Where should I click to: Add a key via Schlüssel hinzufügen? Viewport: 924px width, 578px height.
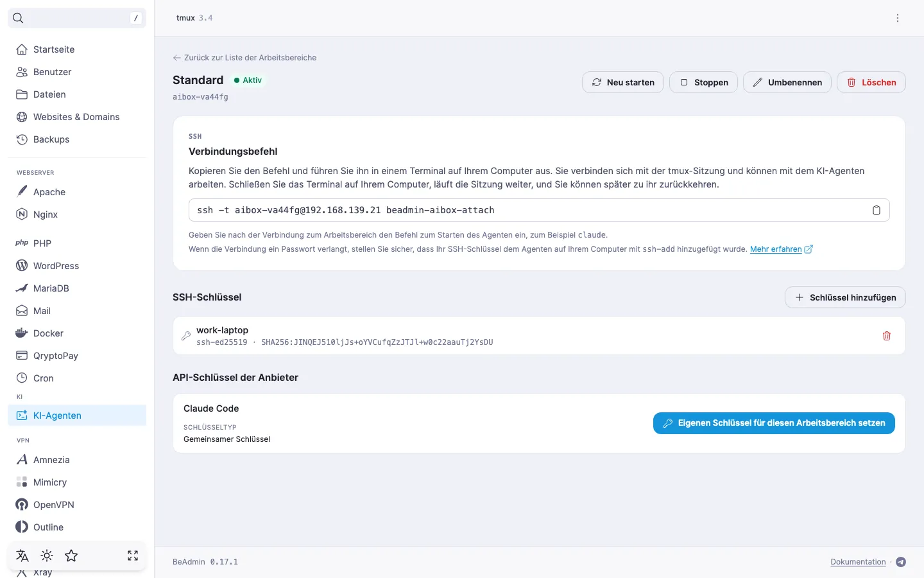tap(846, 297)
